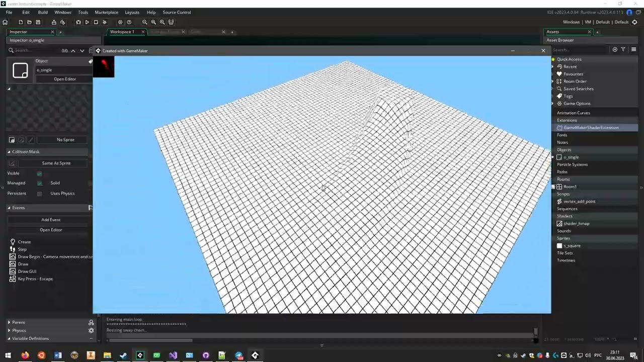Open the Marketplace menu
Screen dimensions: 644x362
tap(107, 12)
